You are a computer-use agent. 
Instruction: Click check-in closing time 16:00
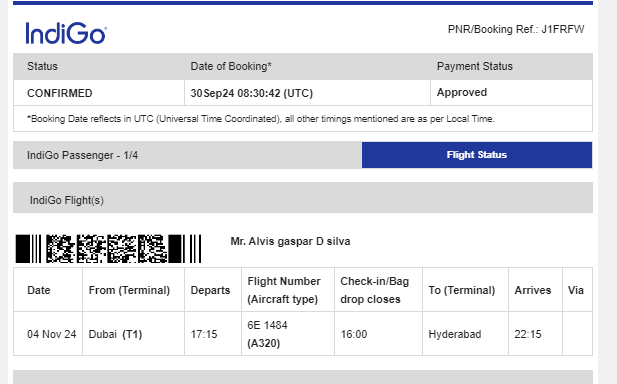coord(354,334)
